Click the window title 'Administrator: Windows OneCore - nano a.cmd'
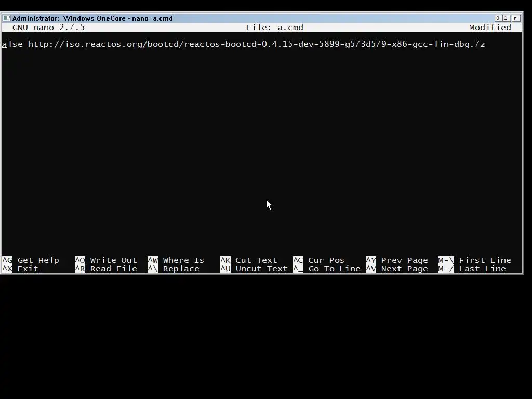The width and height of the screenshot is (532, 399). (x=92, y=18)
